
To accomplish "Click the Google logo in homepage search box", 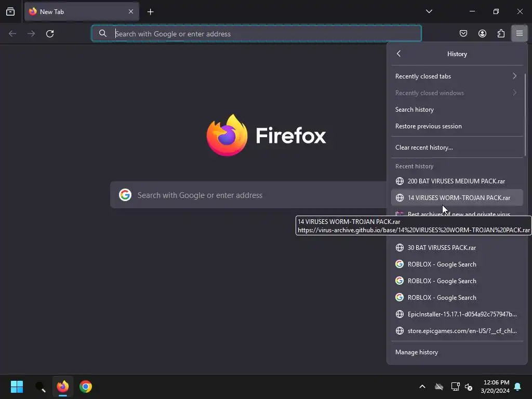I will click(x=125, y=195).
